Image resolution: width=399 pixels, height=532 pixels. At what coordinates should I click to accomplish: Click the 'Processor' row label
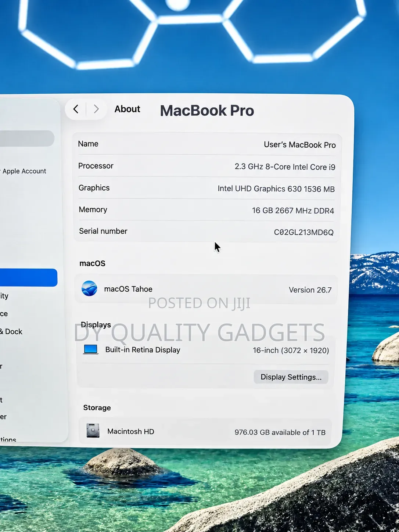point(96,166)
